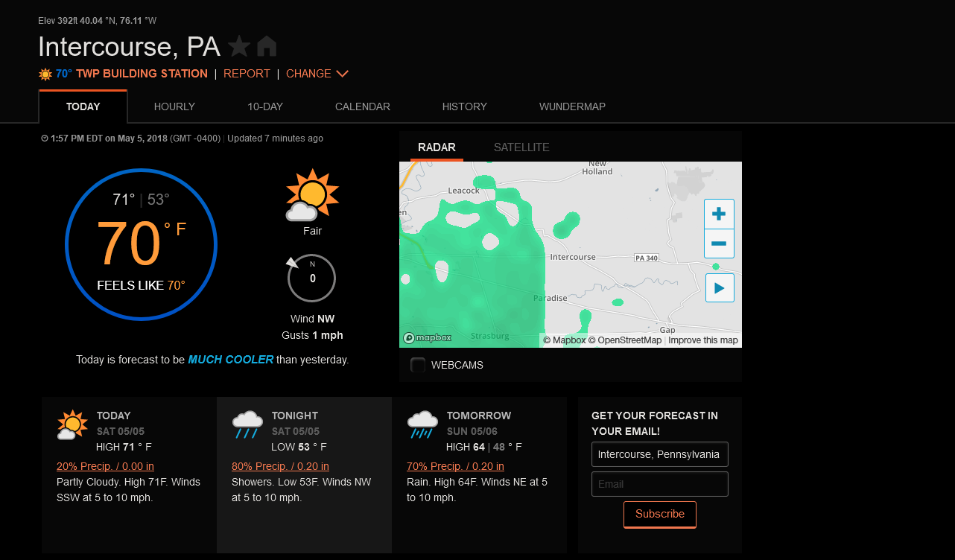Click the TOMORROW forecast rain icon
Viewport: 955px width, 560px height.
point(422,424)
